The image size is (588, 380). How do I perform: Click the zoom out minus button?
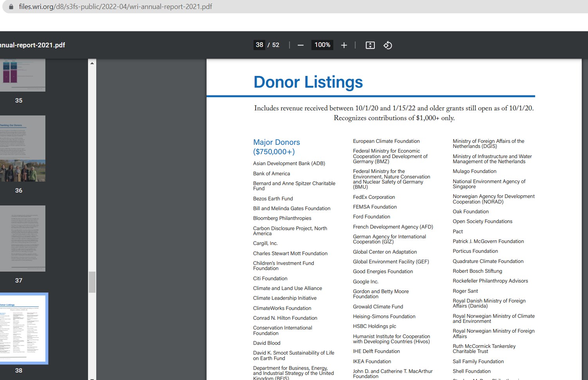[300, 45]
